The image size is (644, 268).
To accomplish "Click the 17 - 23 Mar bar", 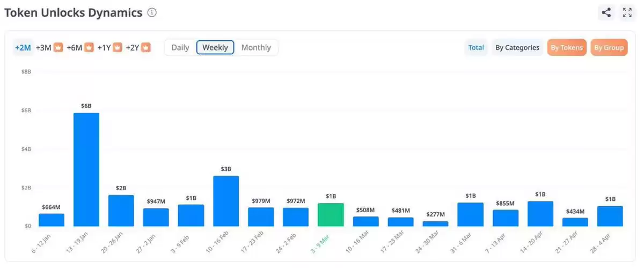I will tap(401, 222).
